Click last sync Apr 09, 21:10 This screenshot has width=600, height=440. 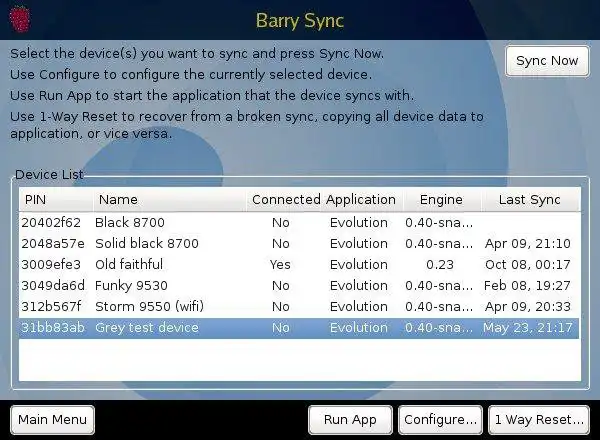pyautogui.click(x=528, y=244)
